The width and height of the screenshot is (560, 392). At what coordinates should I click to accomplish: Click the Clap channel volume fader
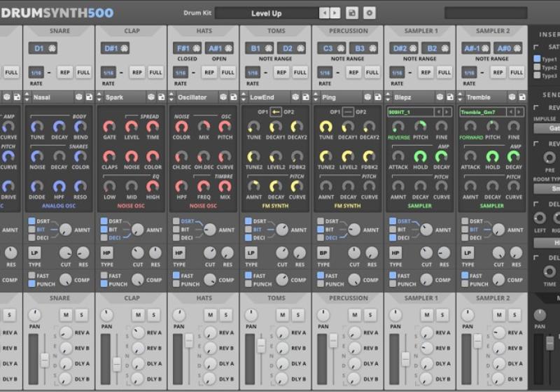tap(117, 363)
